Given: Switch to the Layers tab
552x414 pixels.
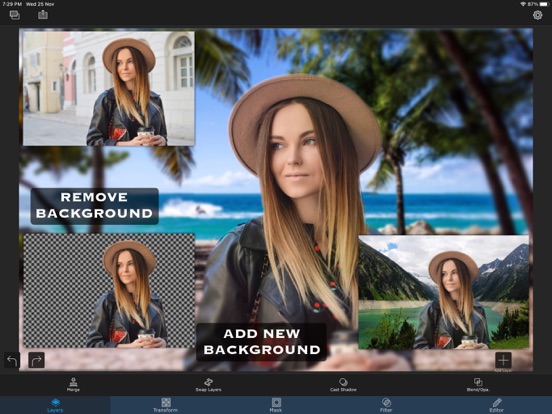Looking at the screenshot, I should coord(55,405).
